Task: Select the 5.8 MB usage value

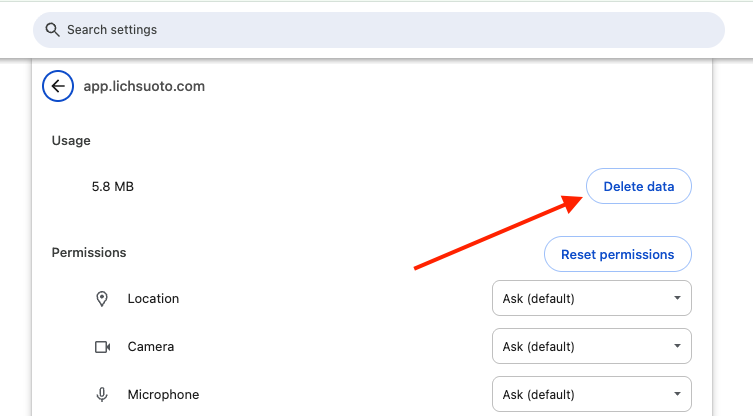Action: coord(113,186)
